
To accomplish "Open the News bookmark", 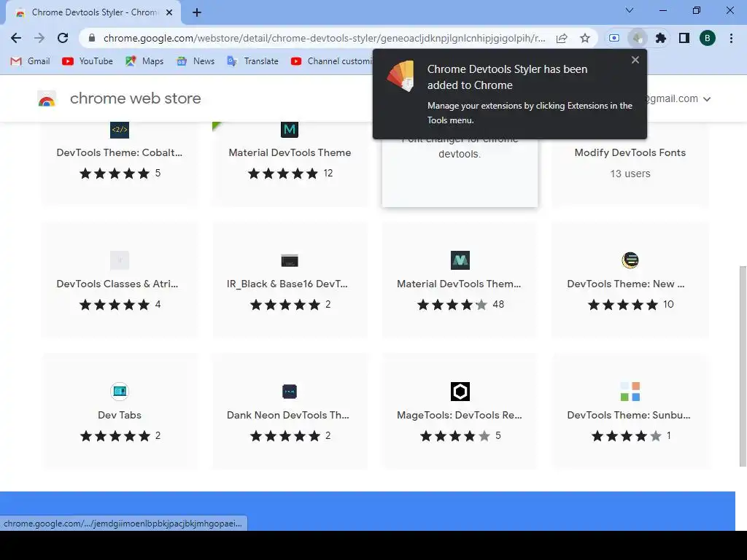I will 196,61.
